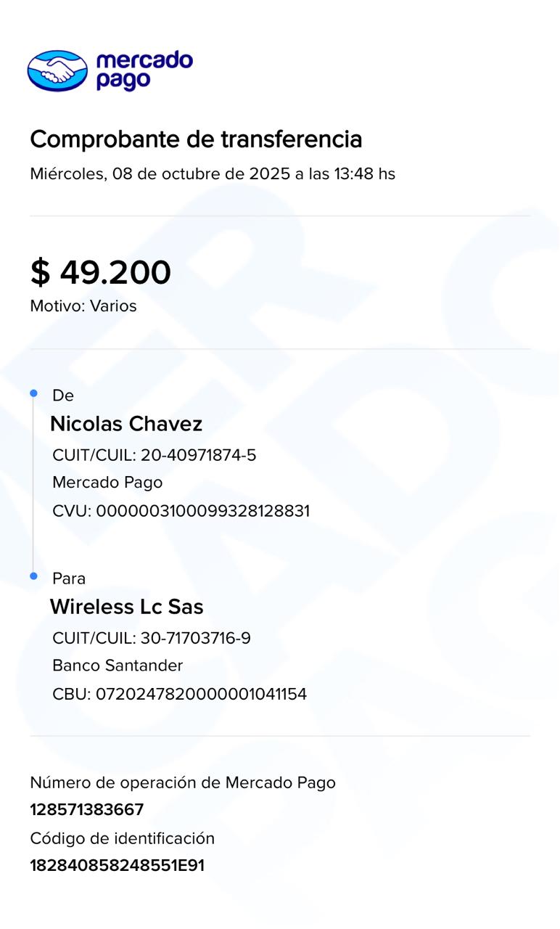Click the sender CUIT/CUIL 20-40971874-5
Image resolution: width=560 pixels, height=929 pixels.
point(154,456)
